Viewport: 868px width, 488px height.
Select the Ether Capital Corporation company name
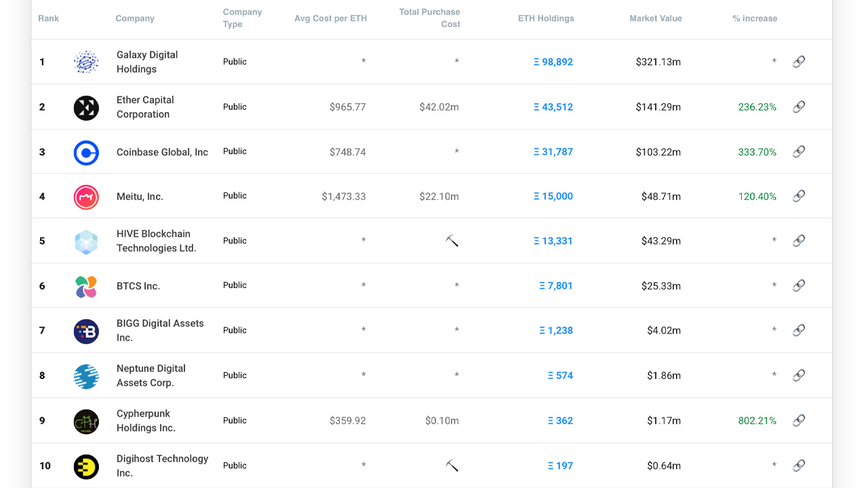pos(145,107)
